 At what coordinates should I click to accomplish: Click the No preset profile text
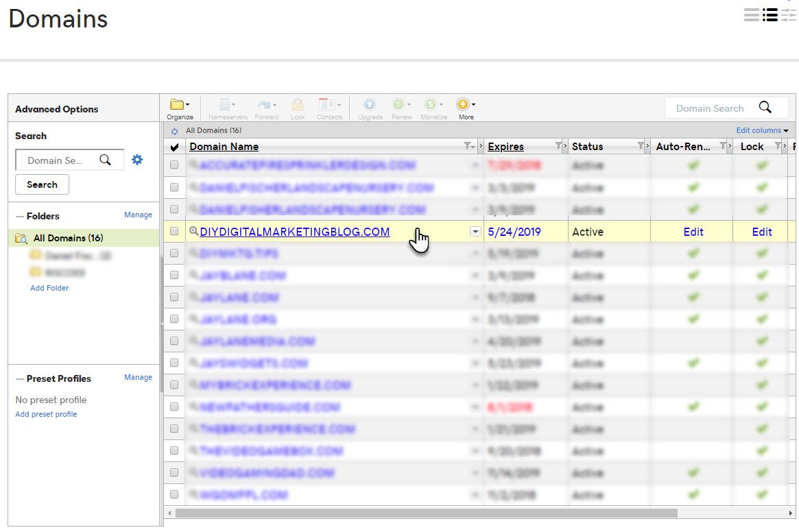[51, 400]
